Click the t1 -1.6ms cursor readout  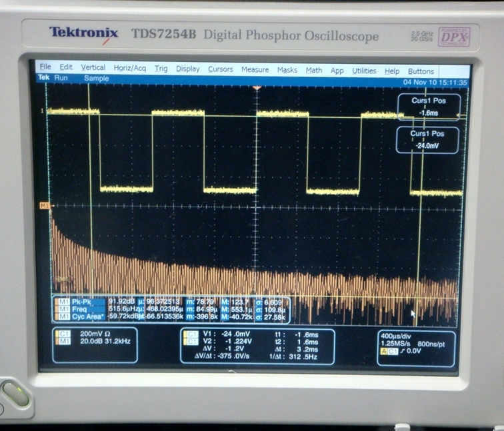[297, 334]
